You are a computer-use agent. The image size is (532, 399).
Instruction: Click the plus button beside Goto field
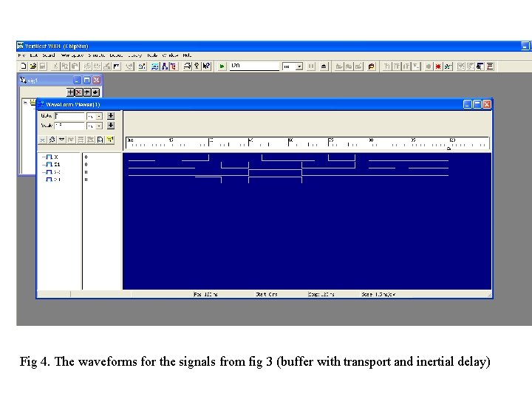coord(111,116)
